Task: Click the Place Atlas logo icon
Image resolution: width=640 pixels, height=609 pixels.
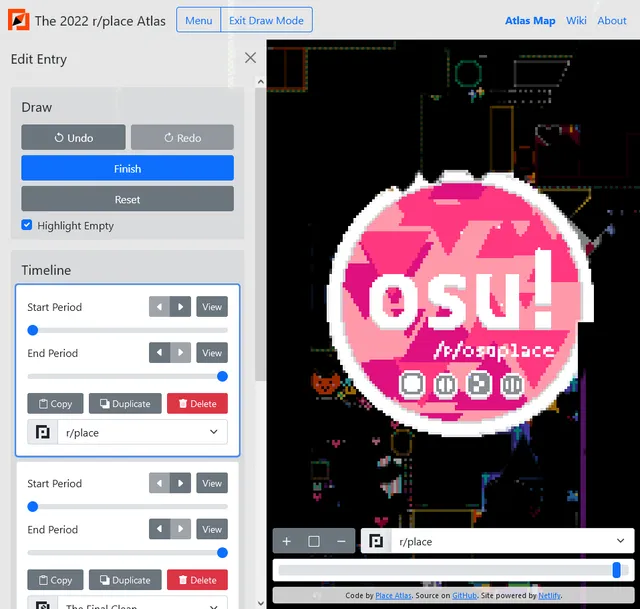Action: point(19,20)
